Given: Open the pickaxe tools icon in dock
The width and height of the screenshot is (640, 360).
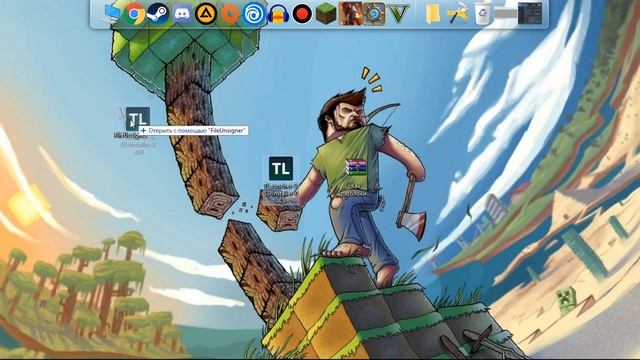Looking at the screenshot, I should coord(457,14).
